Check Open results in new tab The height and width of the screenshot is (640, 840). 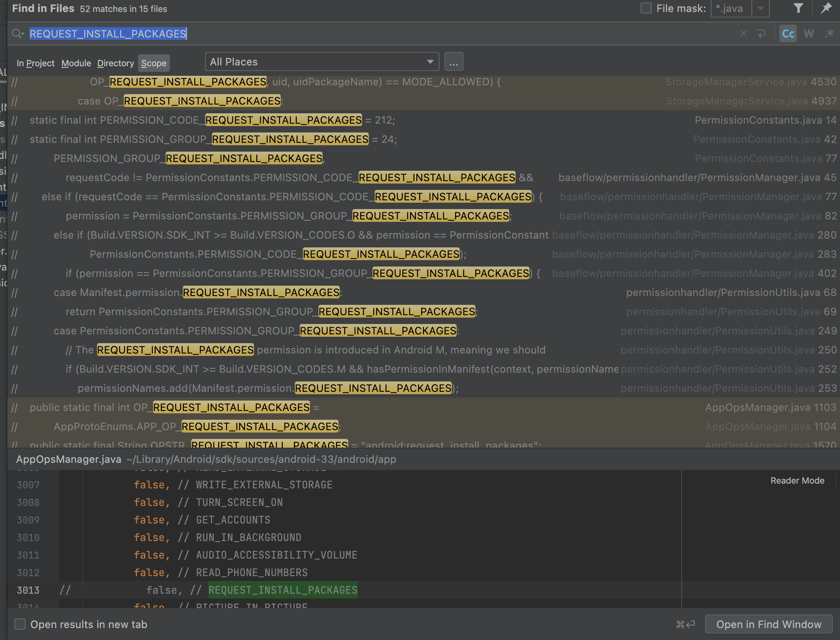20,624
